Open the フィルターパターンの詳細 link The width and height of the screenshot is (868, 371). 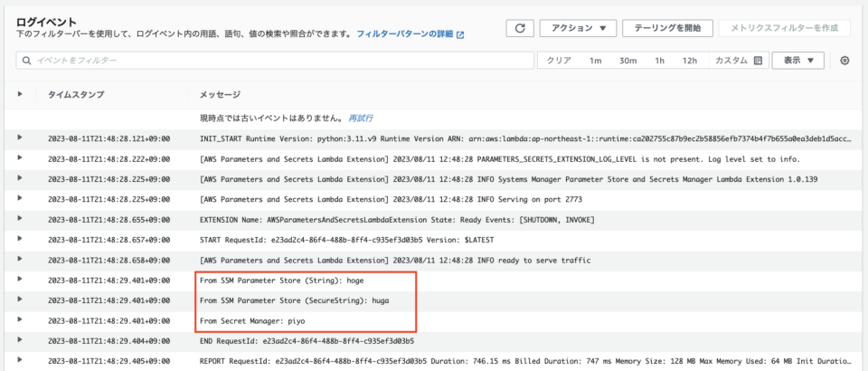[404, 34]
